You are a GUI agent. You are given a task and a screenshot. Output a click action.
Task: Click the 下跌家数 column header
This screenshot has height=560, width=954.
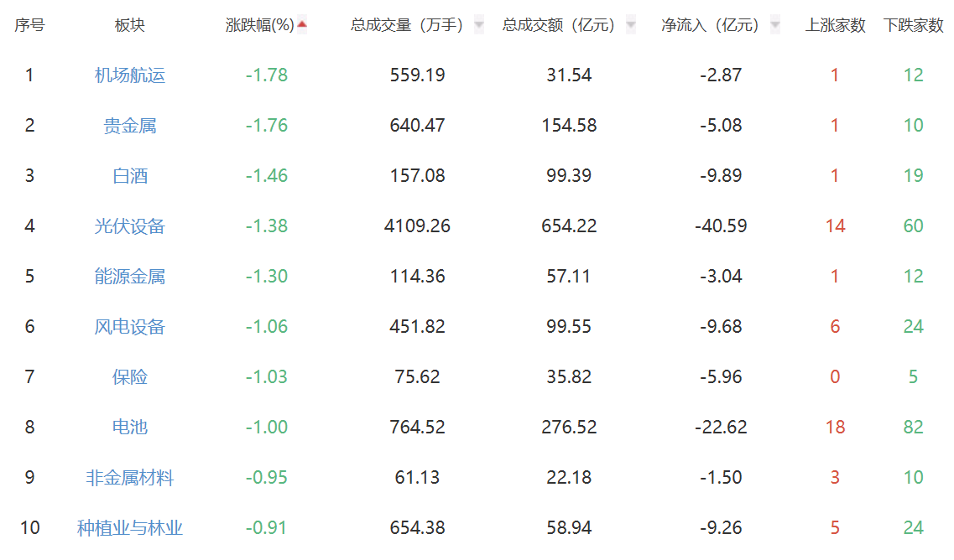point(913,26)
